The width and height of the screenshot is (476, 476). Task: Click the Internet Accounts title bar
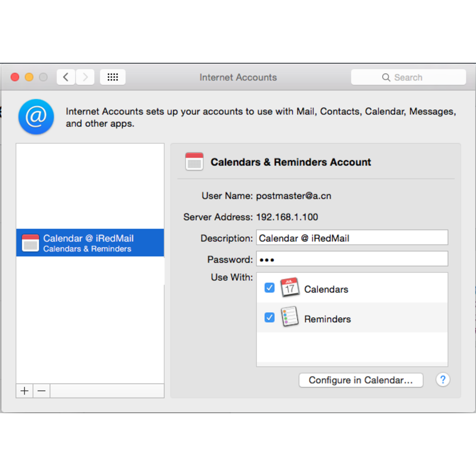[238, 77]
